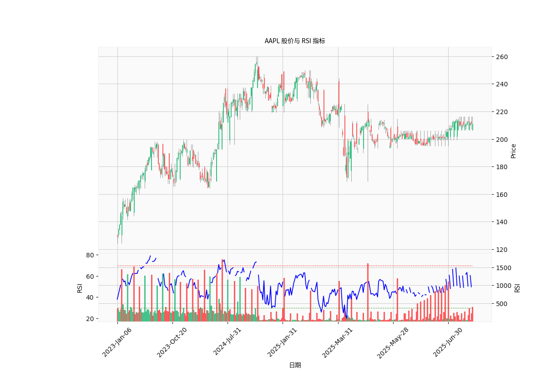
Task: Click the left RSI tick value 80
Action: click(89, 255)
